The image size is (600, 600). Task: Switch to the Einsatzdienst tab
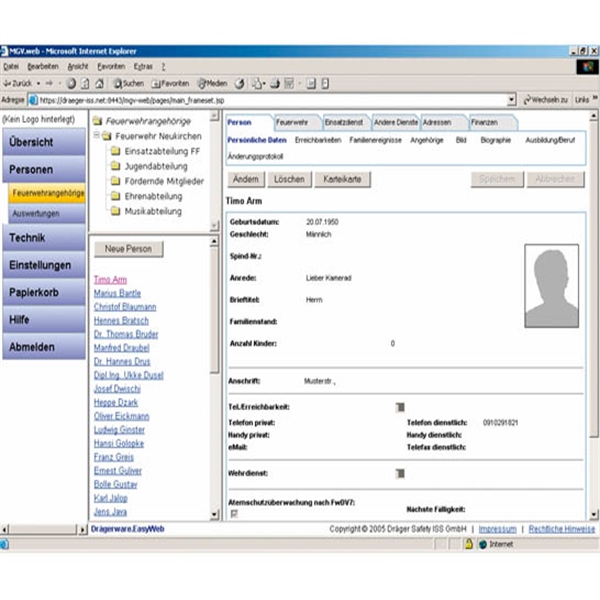[x=343, y=121]
